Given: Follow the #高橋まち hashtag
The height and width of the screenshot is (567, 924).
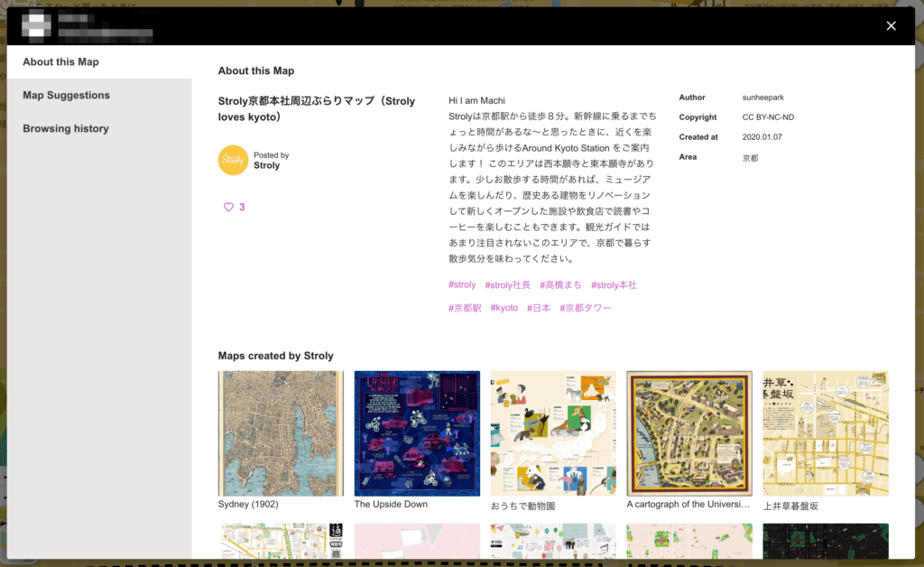Looking at the screenshot, I should tap(560, 285).
